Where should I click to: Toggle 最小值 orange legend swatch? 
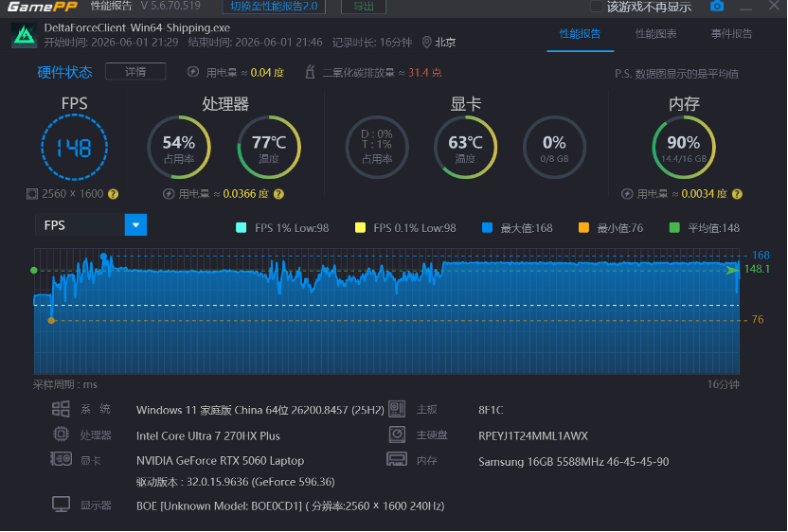tap(583, 227)
